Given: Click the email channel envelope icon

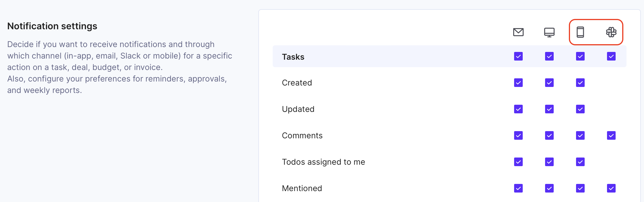Looking at the screenshot, I should coord(518,32).
